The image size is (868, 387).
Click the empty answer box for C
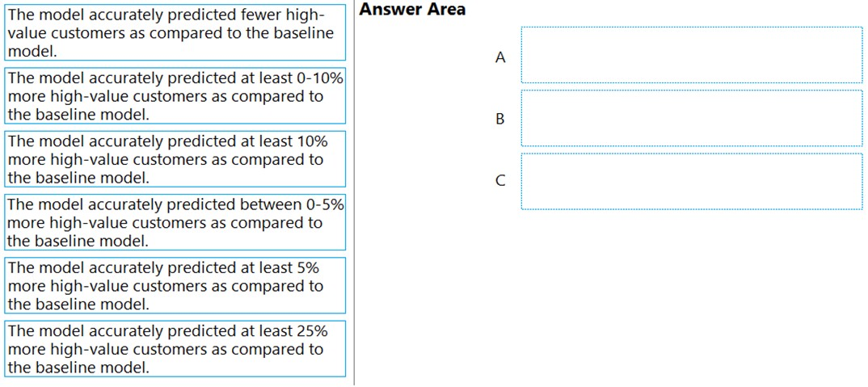[692, 181]
